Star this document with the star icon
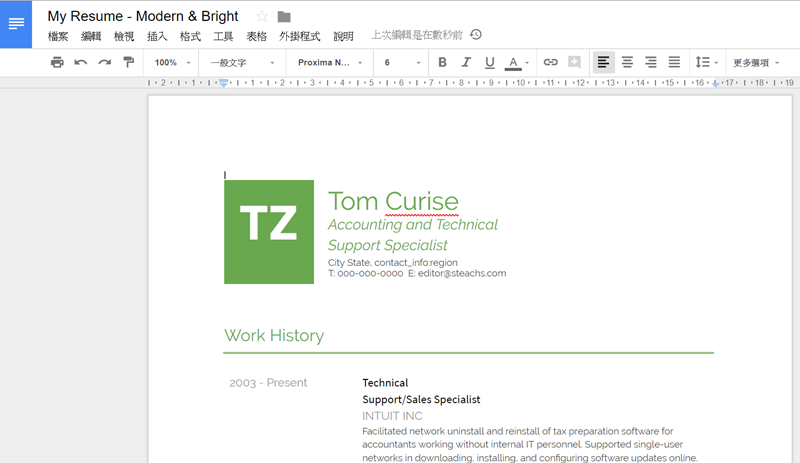This screenshot has width=800, height=463. pyautogui.click(x=262, y=16)
